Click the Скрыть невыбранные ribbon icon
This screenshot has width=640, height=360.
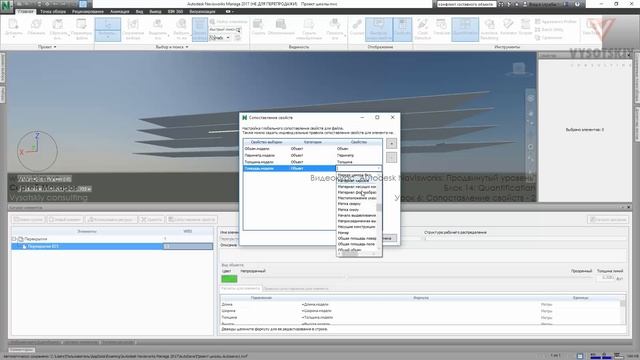309,29
